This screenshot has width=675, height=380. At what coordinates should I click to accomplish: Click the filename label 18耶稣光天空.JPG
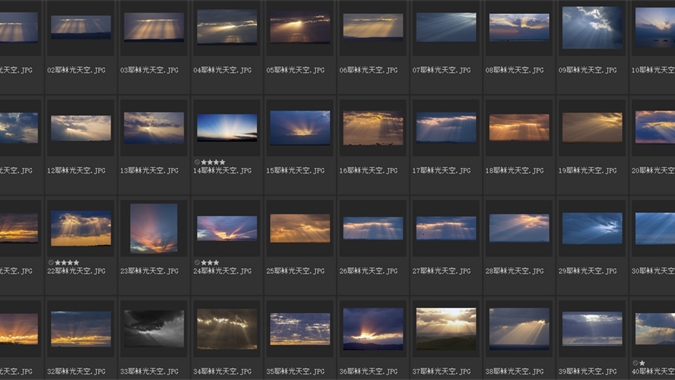pos(514,171)
